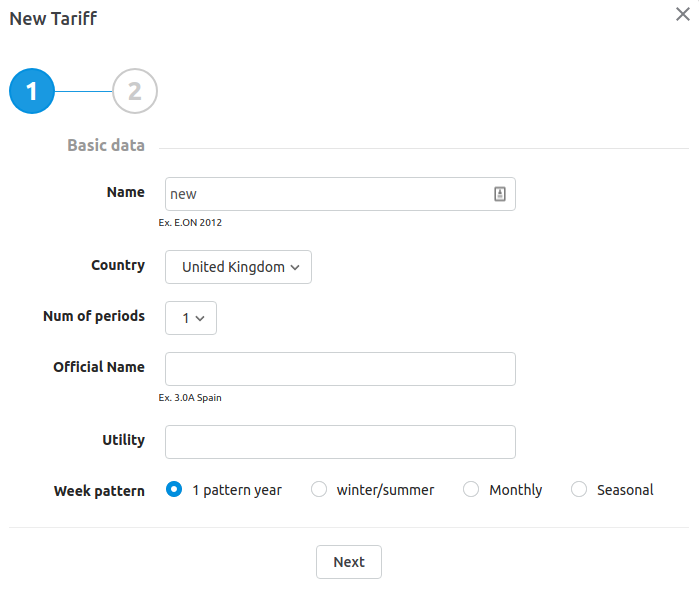Go to step 1 circle
699x611 pixels.
[32, 91]
